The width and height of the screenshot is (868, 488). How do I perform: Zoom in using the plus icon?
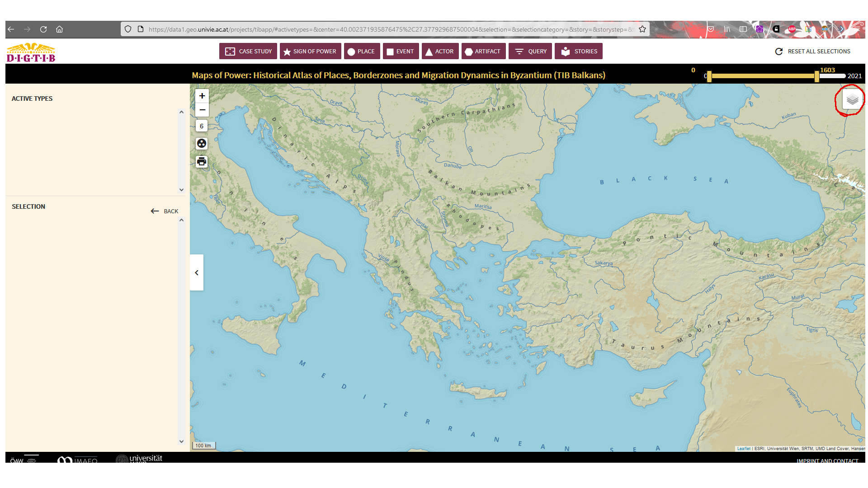(202, 96)
